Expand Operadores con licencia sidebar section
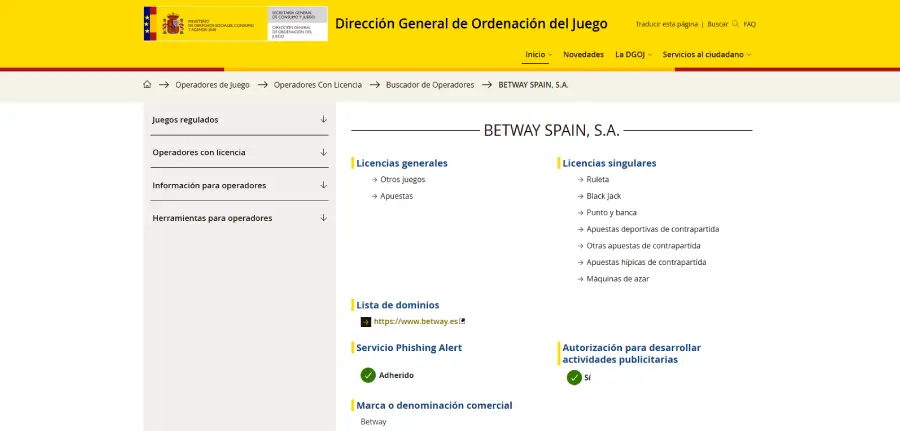900x431 pixels. [x=239, y=152]
